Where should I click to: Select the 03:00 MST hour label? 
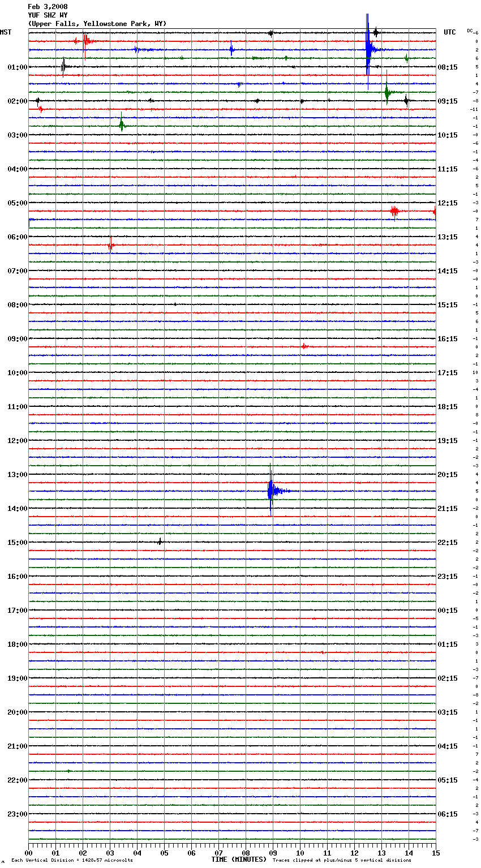point(18,135)
